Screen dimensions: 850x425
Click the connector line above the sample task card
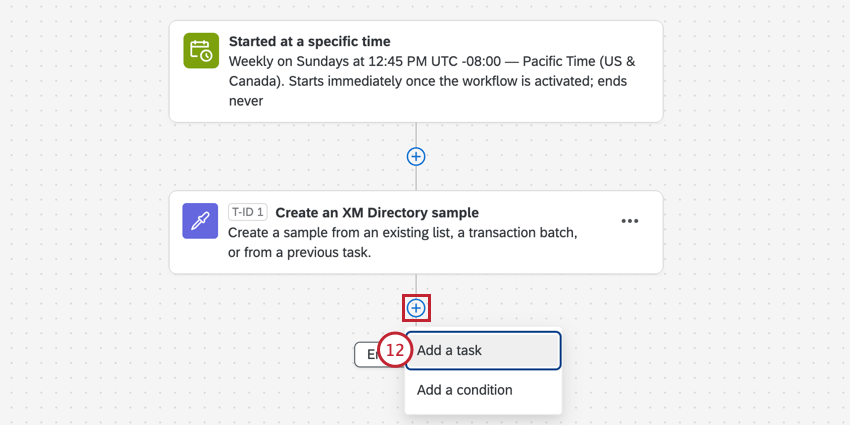click(x=416, y=178)
